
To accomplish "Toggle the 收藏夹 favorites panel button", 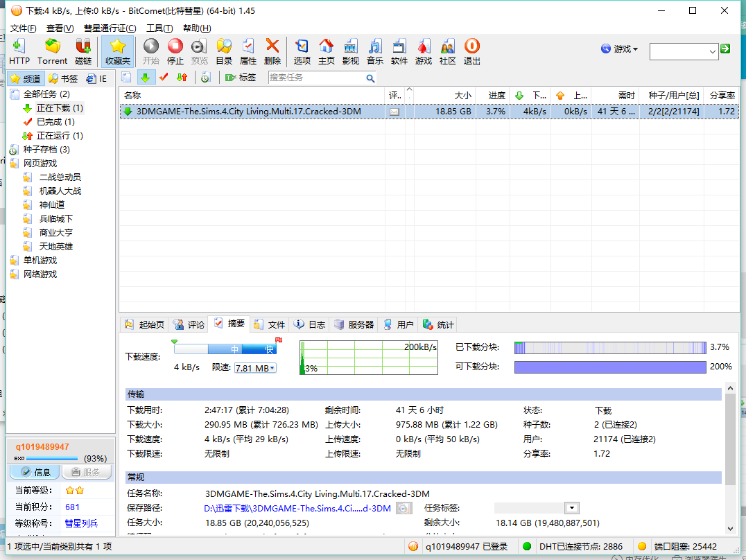I will click(x=117, y=51).
